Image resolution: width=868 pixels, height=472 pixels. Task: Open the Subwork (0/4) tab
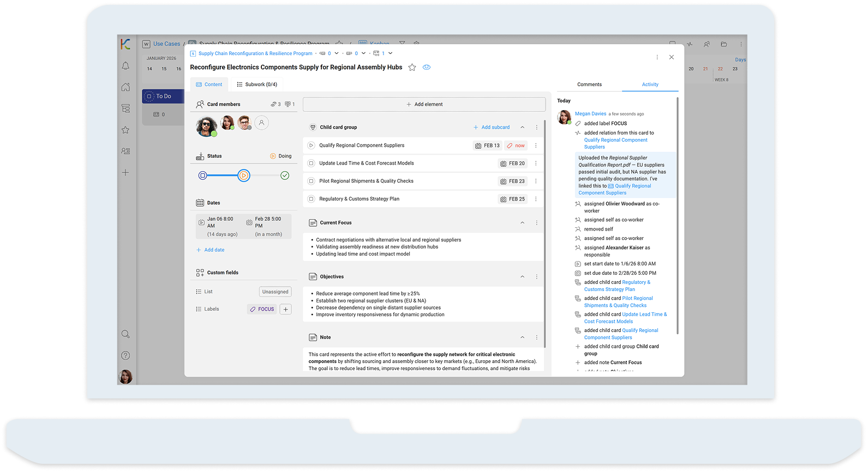pos(257,84)
